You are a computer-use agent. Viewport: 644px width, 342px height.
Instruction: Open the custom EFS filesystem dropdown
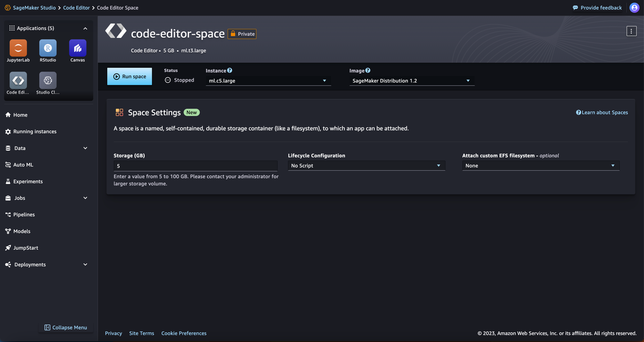point(540,166)
